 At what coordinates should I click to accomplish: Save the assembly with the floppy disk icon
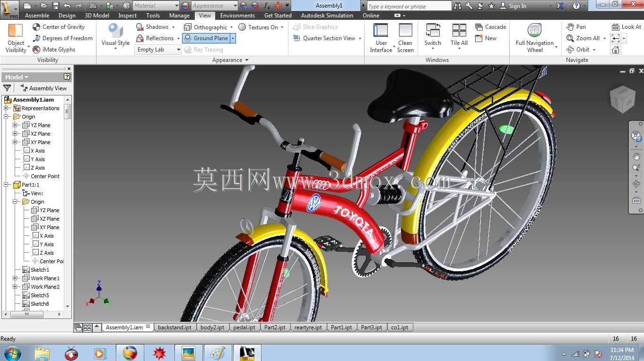tap(56, 6)
